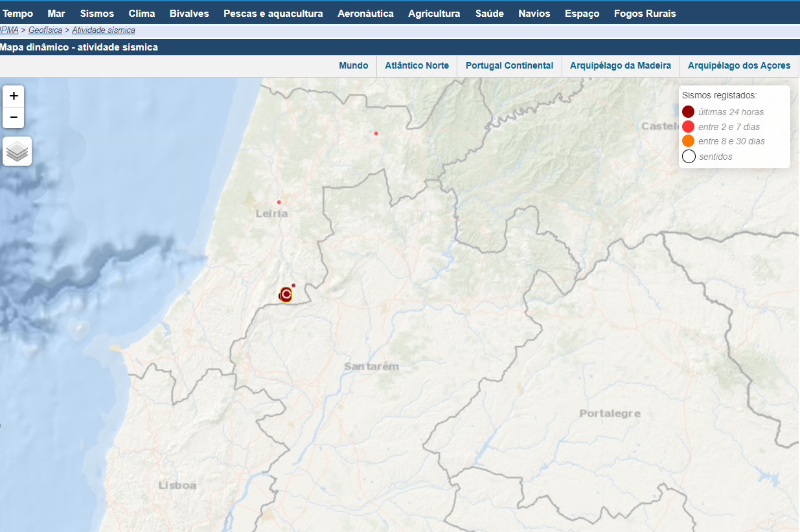The image size is (800, 532).
Task: Click the dark red 'últimas 24 horas' swatch
Action: point(689,112)
